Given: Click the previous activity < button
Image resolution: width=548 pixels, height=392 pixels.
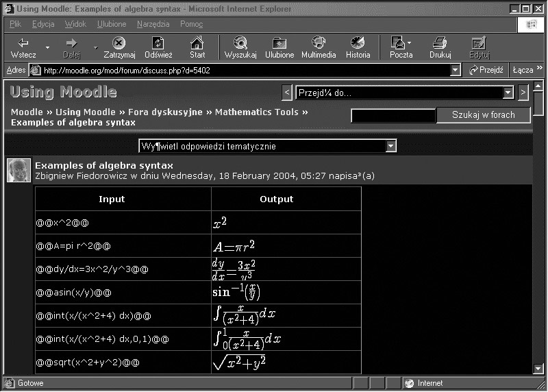Looking at the screenshot, I should 287,93.
